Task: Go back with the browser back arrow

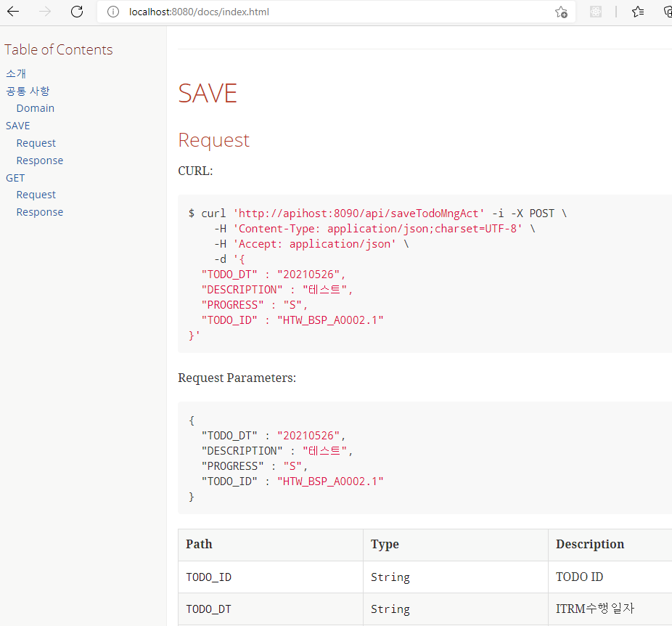Action: click(13, 12)
